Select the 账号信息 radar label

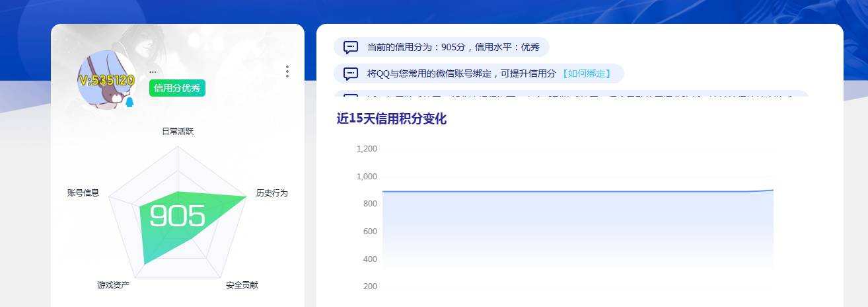point(83,193)
